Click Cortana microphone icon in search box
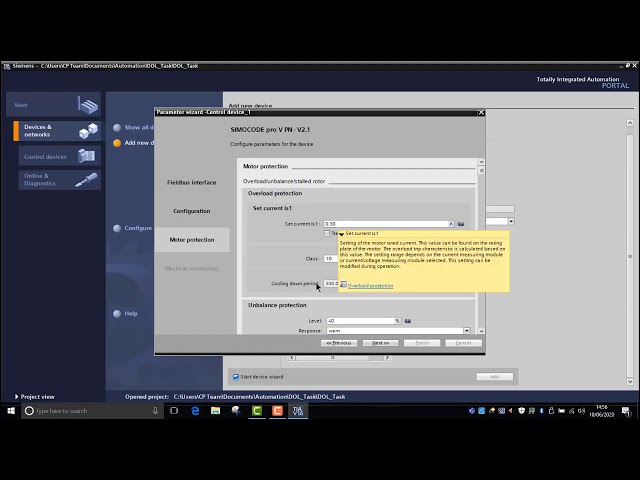The height and width of the screenshot is (480, 640). pos(155,411)
